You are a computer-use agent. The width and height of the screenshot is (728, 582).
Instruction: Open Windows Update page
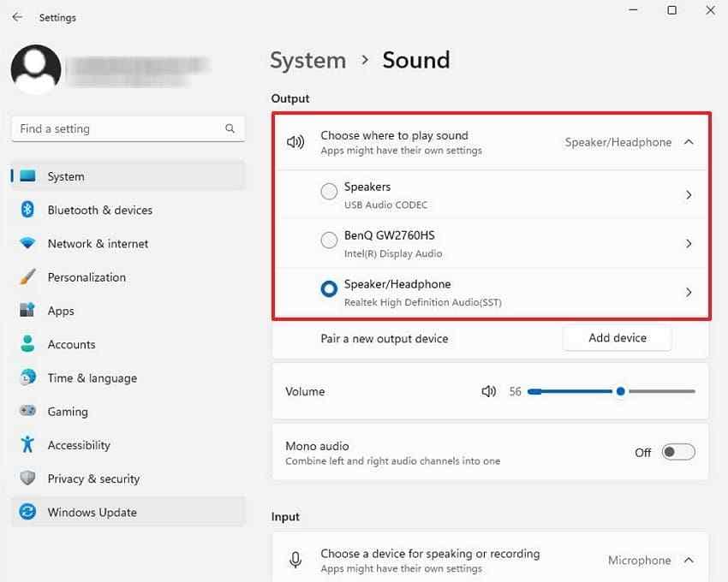click(128, 512)
